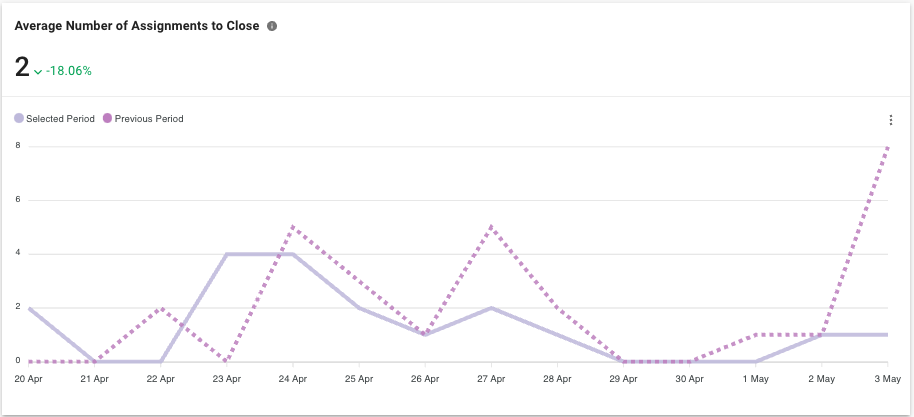Select Previous Period point at 22 Apr

coord(160,308)
